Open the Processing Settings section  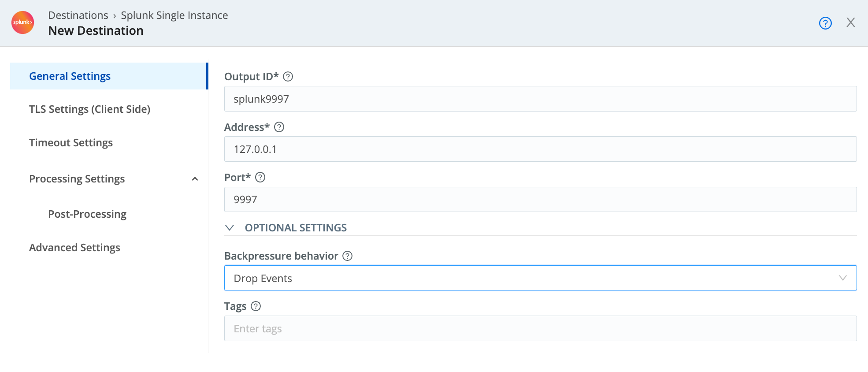[x=77, y=179]
